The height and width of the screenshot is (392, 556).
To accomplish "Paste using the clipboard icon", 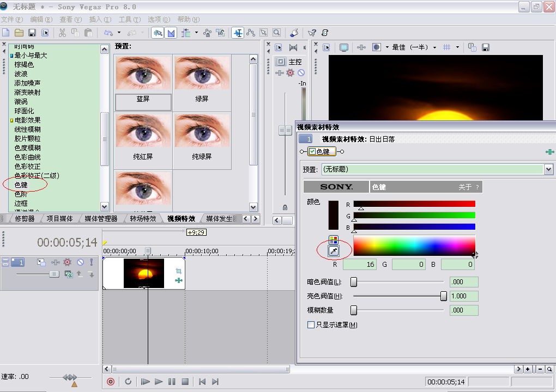I will coord(88,33).
